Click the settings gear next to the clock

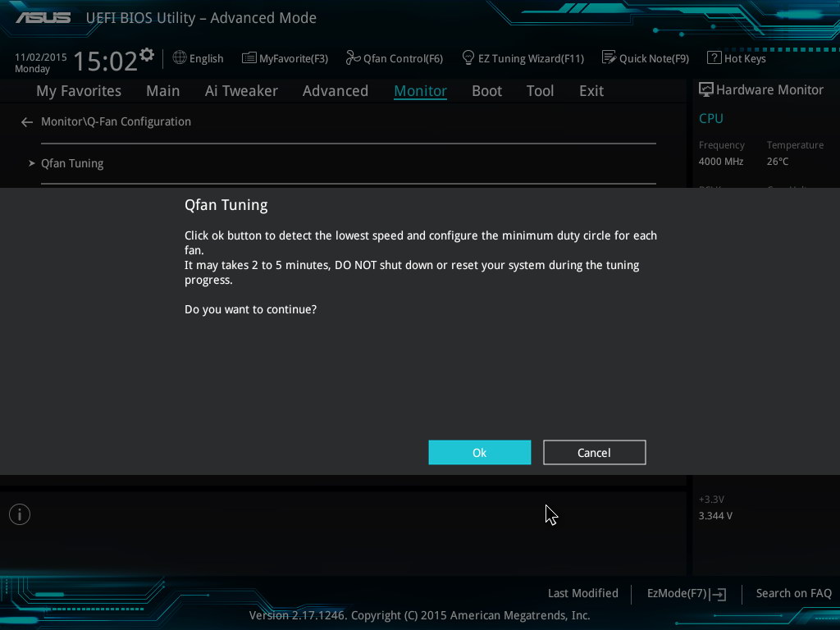[147, 55]
